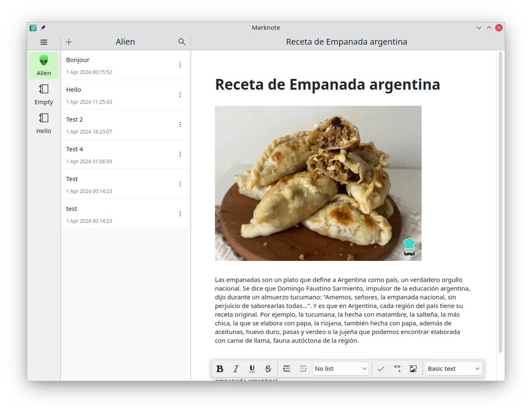Viewport: 532px width, 413px height.
Task: Open the Basic text style dropdown
Action: point(454,369)
